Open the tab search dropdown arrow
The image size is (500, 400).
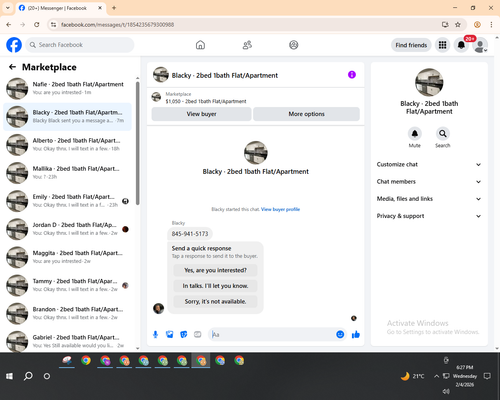(x=8, y=8)
